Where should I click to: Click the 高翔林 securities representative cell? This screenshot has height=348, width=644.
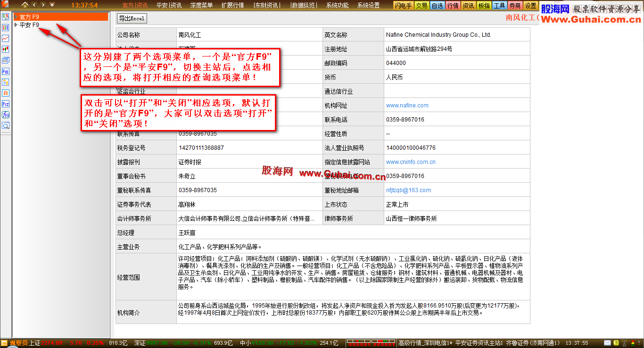point(249,204)
